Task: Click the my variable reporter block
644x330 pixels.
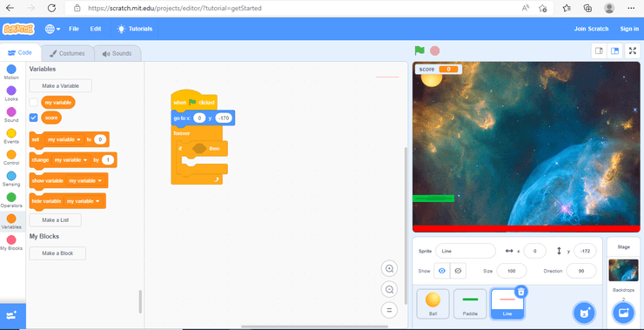Action: pyautogui.click(x=58, y=103)
